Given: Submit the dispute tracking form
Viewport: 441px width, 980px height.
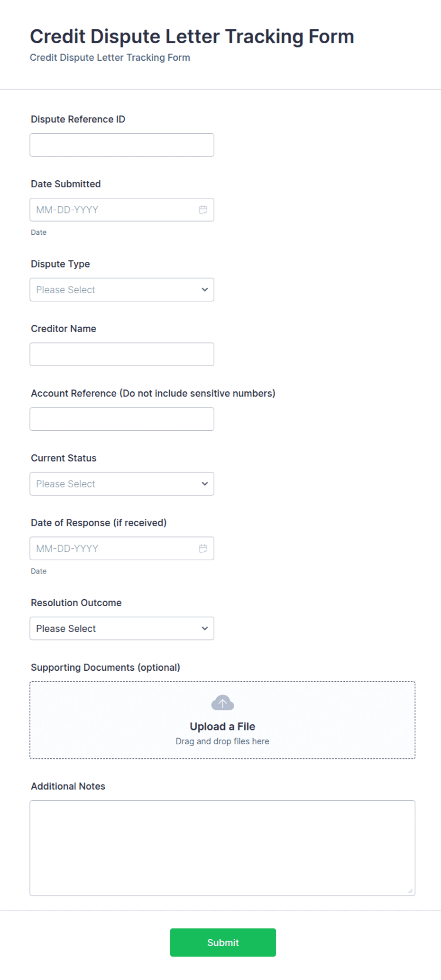Looking at the screenshot, I should 223,943.
